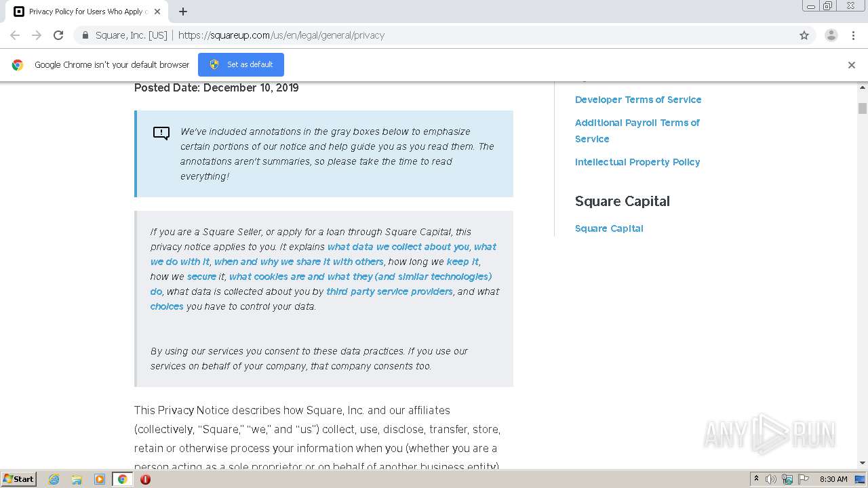868x488 pixels.
Task: Click the Chrome taskbar icon
Action: [122, 479]
